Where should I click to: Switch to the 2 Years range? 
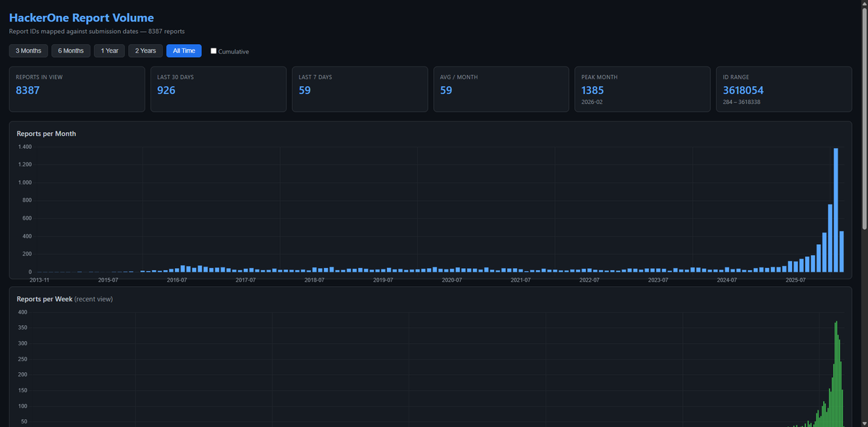coord(145,51)
